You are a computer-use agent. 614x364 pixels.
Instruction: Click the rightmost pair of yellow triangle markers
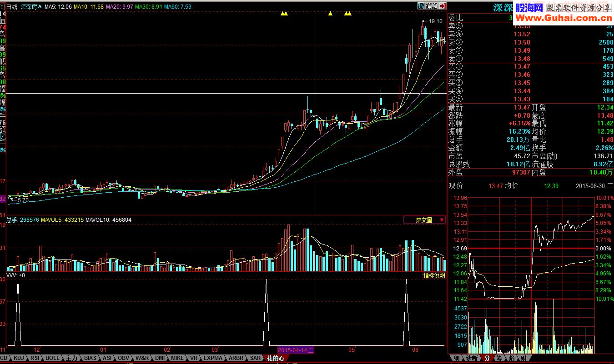click(348, 14)
